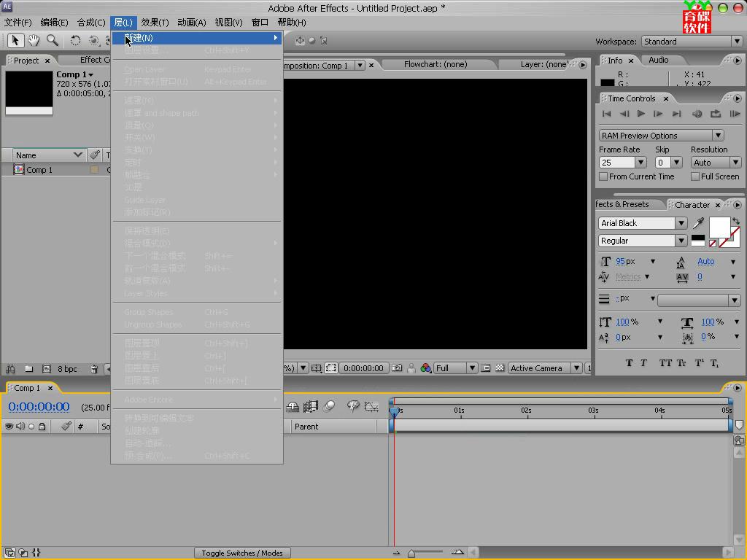
Task: Enable Full Screen checkbox
Action: pos(695,176)
